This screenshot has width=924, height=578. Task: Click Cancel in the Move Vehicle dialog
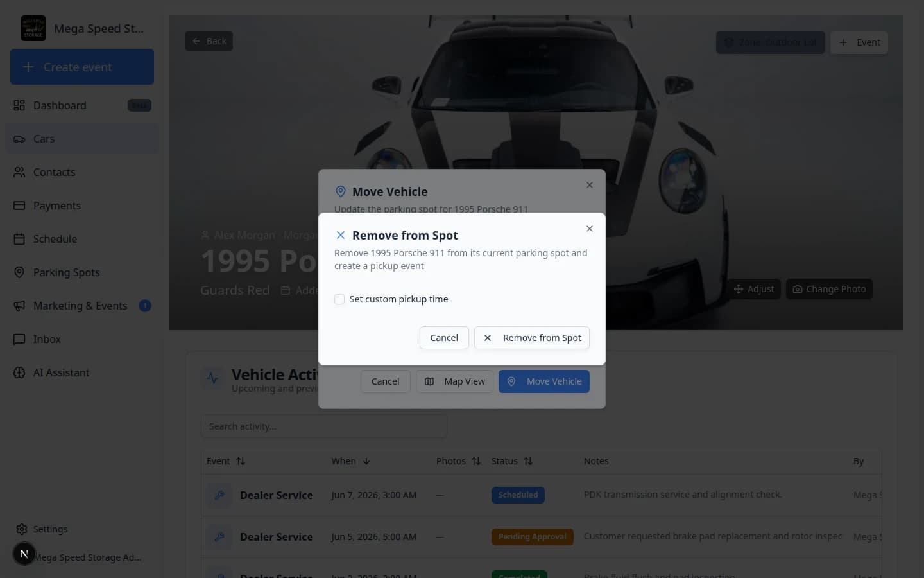coord(385,381)
